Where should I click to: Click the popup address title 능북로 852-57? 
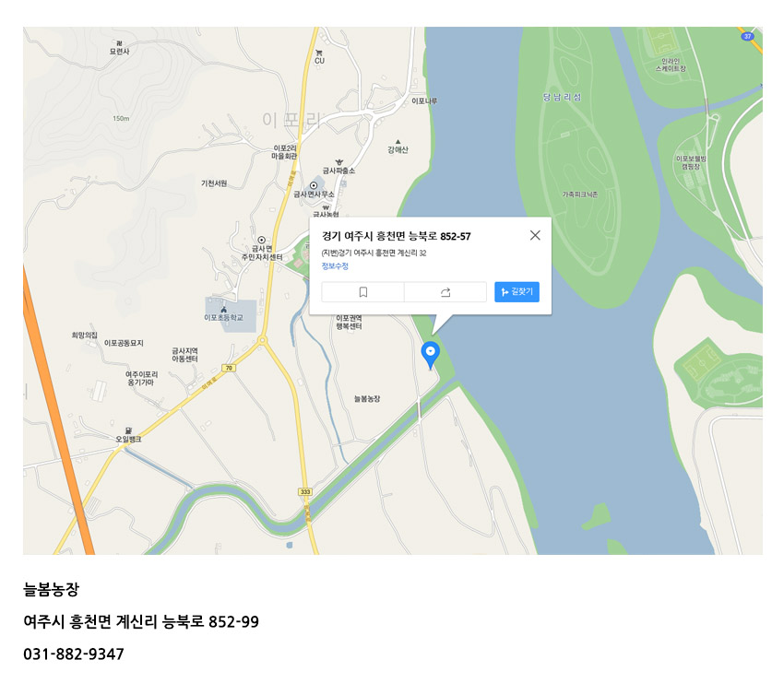point(439,236)
